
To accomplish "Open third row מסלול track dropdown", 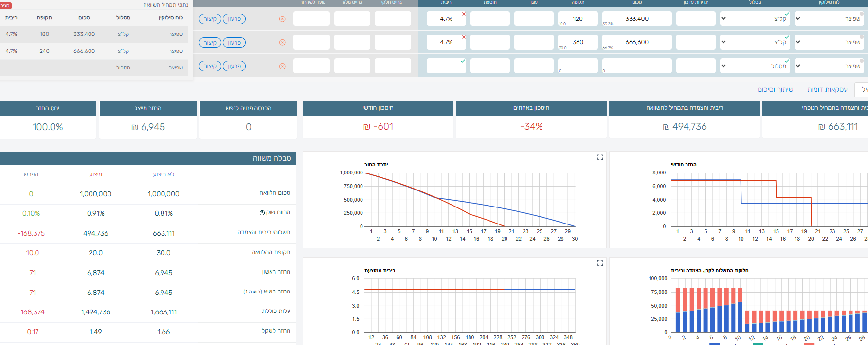I will tap(754, 66).
